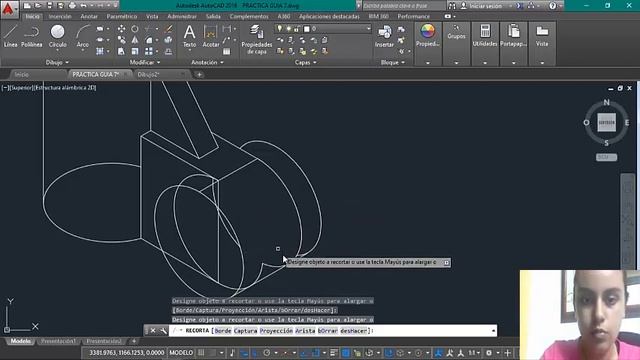
Task: Switch to the Anotar ribbon tab
Action: click(89, 16)
